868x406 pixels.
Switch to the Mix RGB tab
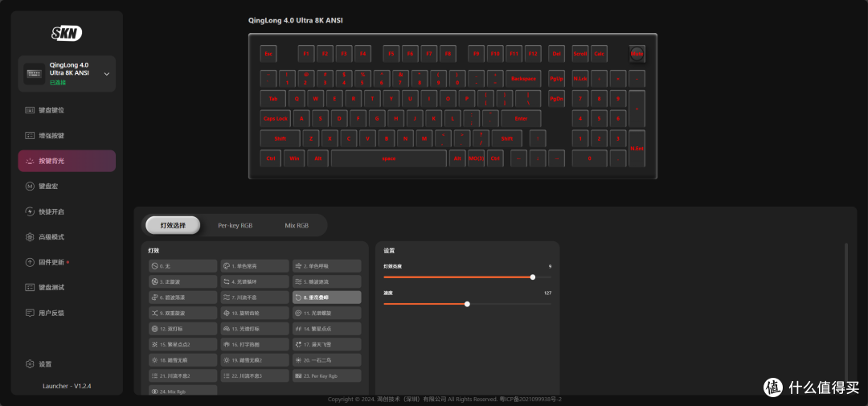point(297,225)
